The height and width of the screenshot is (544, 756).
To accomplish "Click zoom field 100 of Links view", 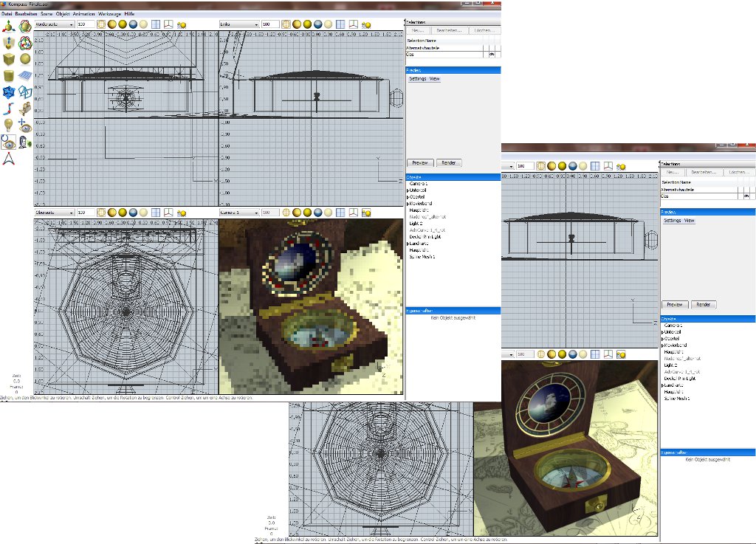I will (x=270, y=24).
